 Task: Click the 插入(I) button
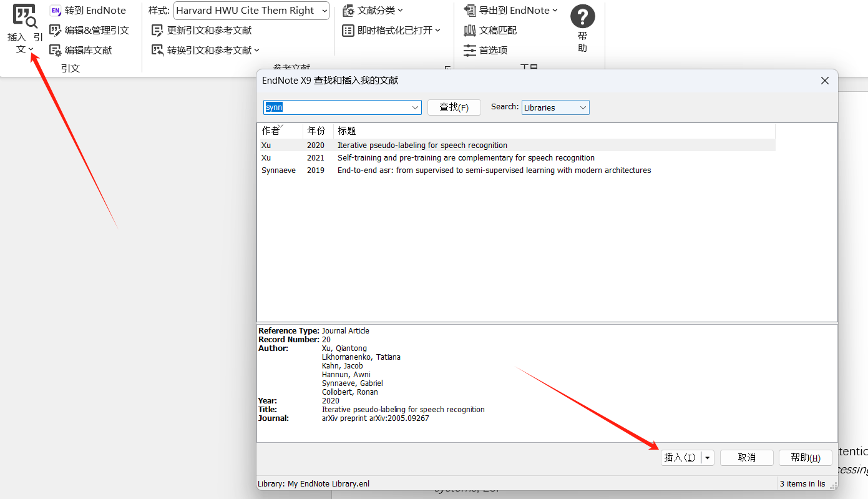[x=680, y=458]
